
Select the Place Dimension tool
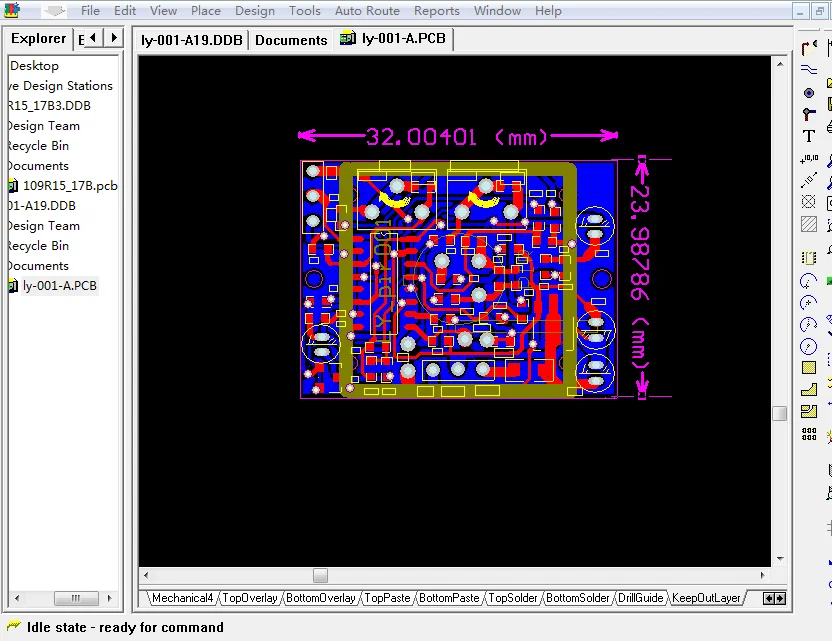coord(809,181)
